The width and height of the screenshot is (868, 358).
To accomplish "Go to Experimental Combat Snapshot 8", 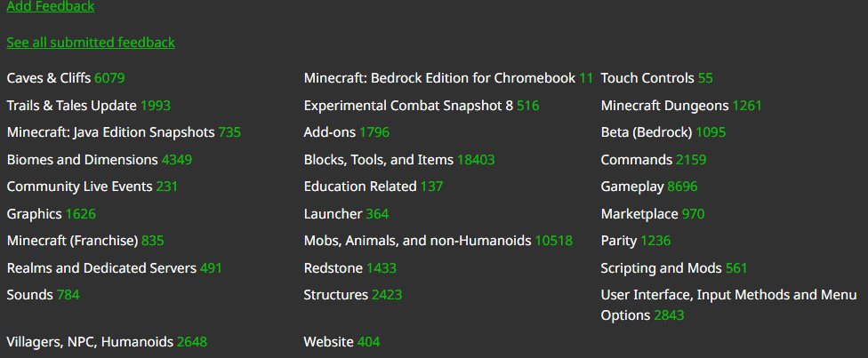I will (x=408, y=106).
